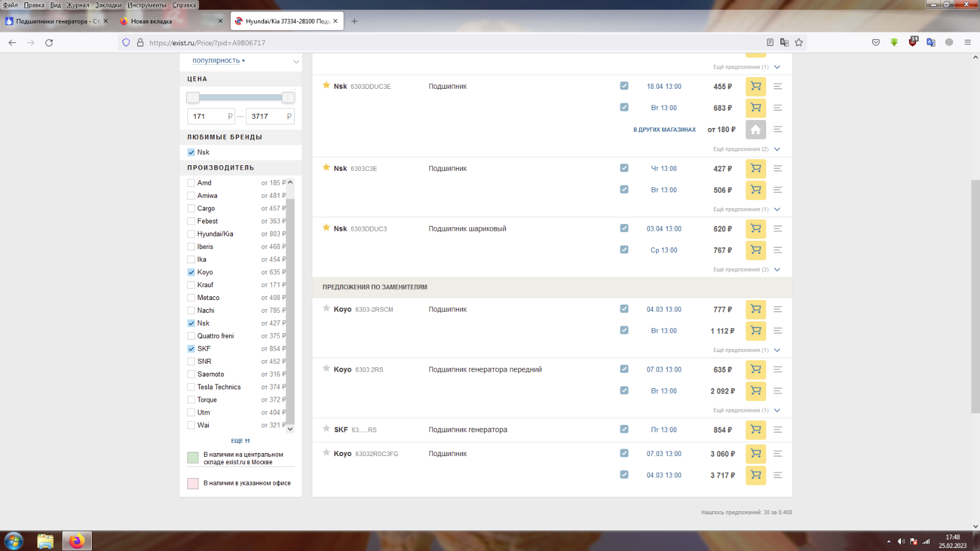The height and width of the screenshot is (551, 980).
Task: Check the Nachi manufacturer filter
Action: click(x=191, y=310)
